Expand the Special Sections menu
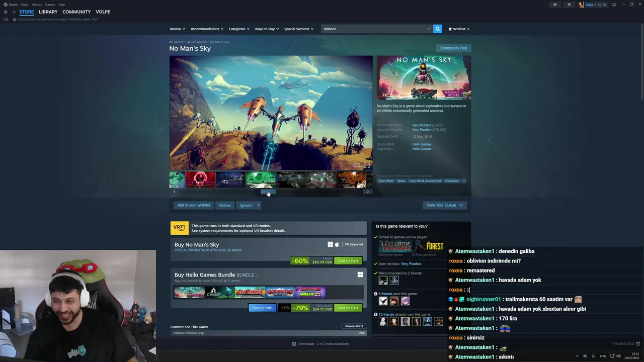644x362 pixels. (298, 29)
